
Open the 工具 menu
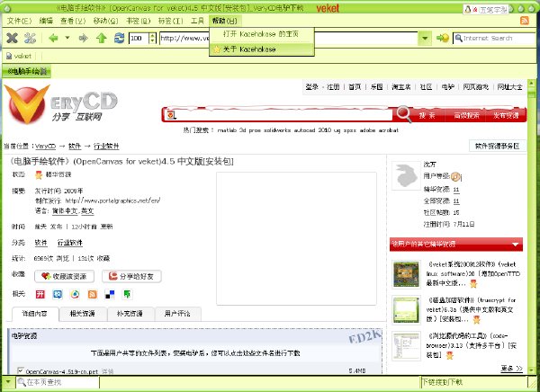click(197, 21)
